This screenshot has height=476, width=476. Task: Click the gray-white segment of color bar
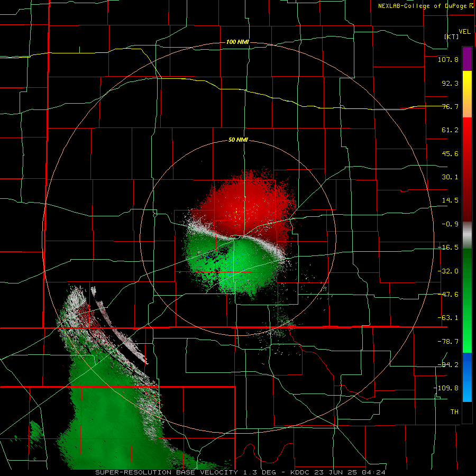(x=467, y=235)
